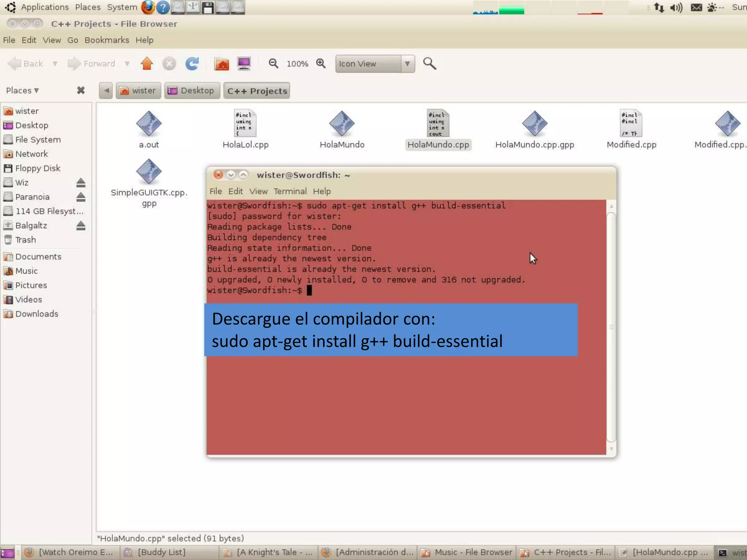The image size is (747, 560).
Task: Open the Bookmarks menu
Action: point(107,40)
